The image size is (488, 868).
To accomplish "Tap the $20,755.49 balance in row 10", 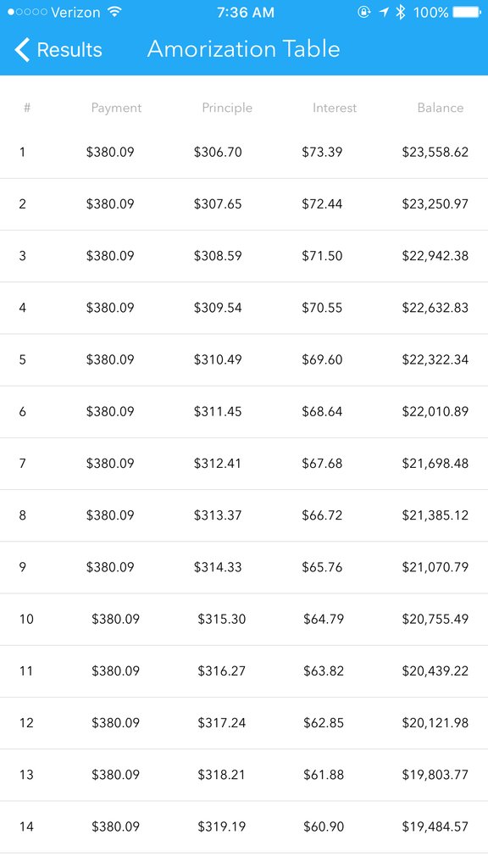I will click(x=435, y=619).
